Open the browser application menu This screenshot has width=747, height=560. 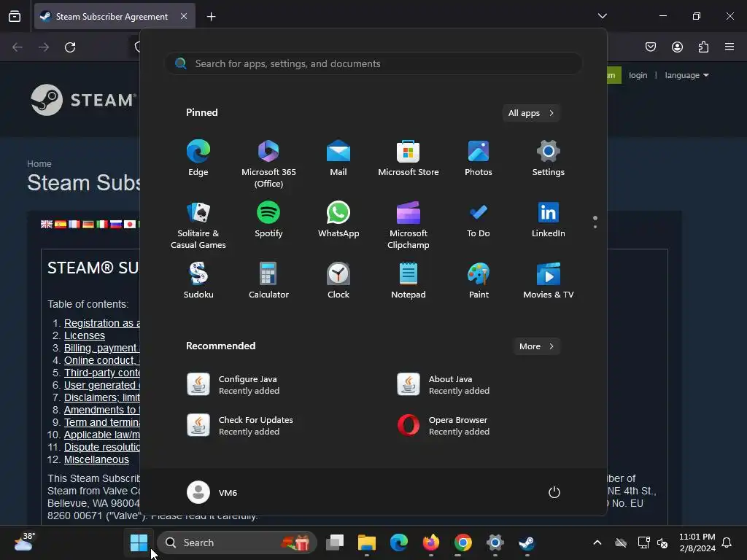tap(729, 47)
